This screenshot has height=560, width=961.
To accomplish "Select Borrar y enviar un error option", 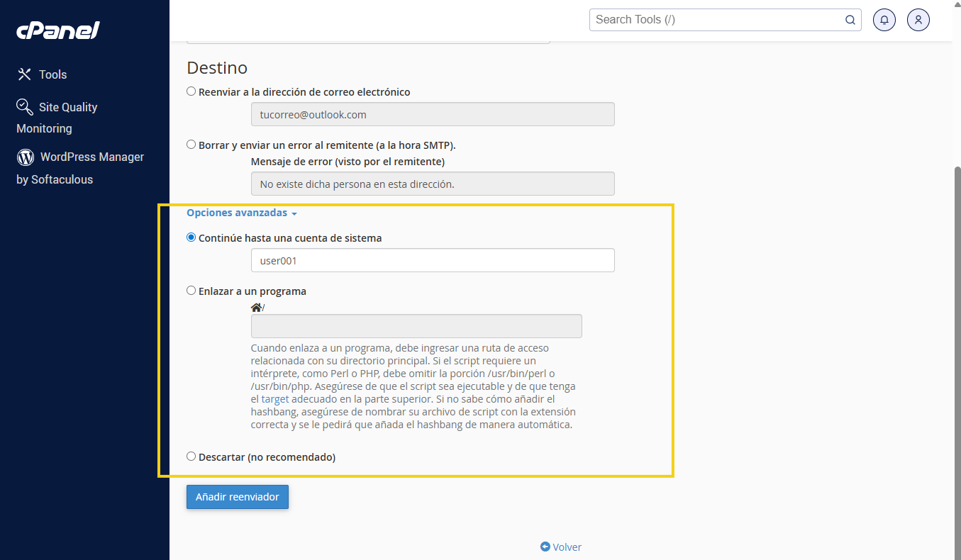I will pyautogui.click(x=191, y=145).
